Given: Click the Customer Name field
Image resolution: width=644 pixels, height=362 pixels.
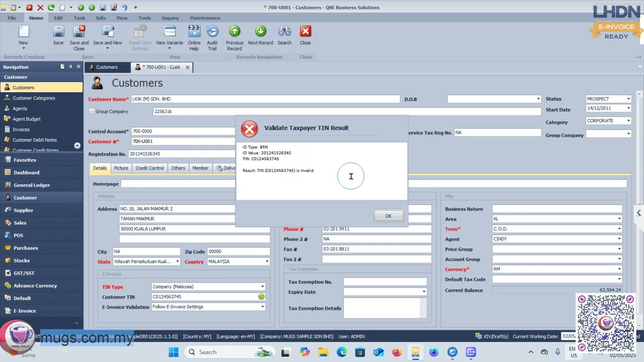Looking at the screenshot, I should 265,99.
